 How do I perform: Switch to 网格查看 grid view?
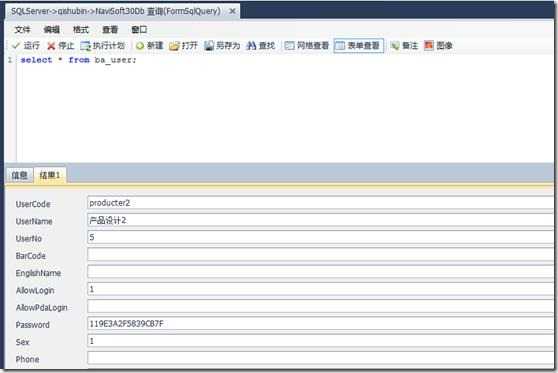[x=306, y=46]
